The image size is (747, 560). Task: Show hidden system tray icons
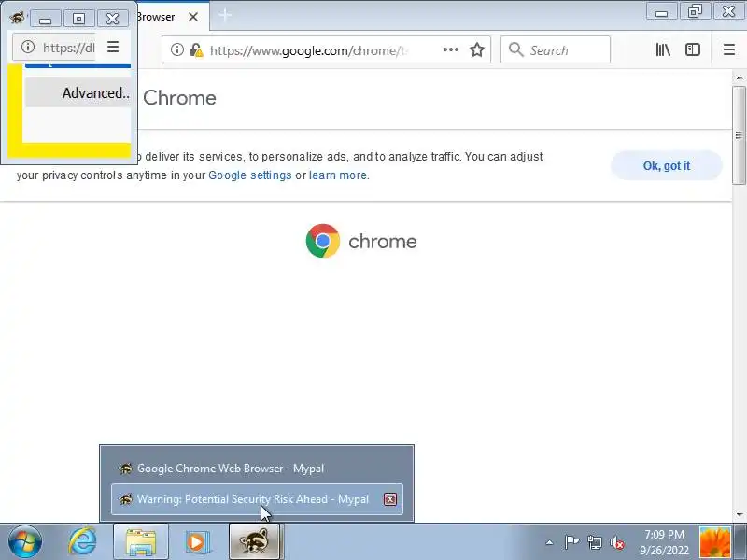pyautogui.click(x=549, y=542)
